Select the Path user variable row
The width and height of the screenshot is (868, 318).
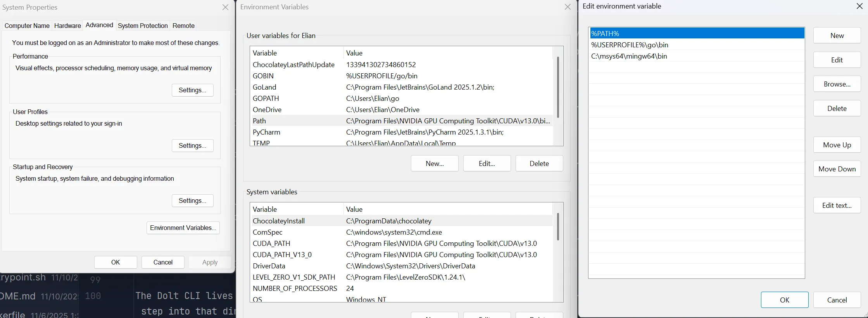point(401,121)
